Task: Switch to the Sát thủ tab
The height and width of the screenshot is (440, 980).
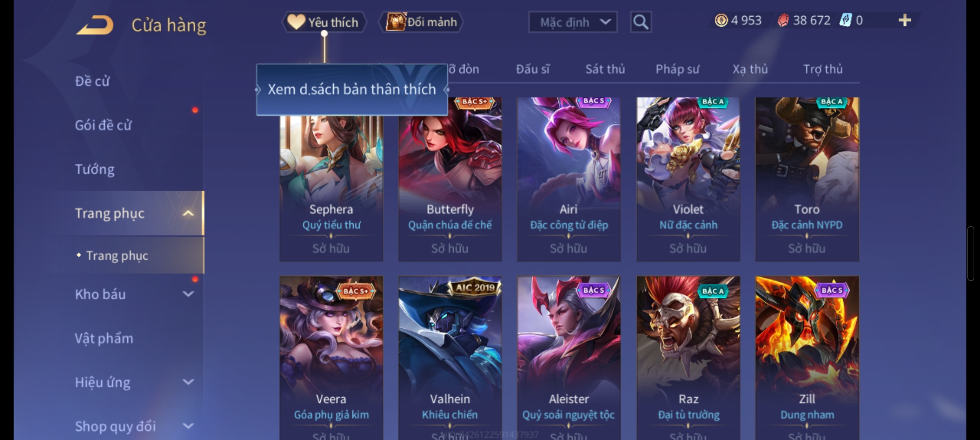Action: click(x=605, y=69)
